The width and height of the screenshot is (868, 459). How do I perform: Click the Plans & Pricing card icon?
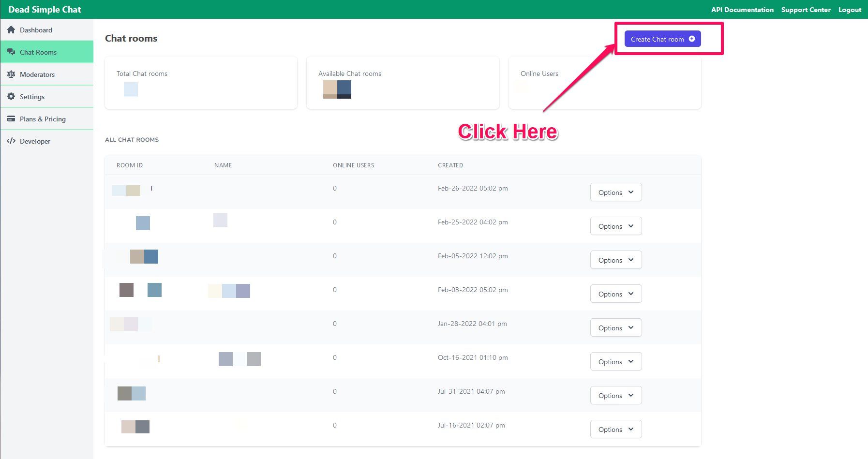pos(11,119)
